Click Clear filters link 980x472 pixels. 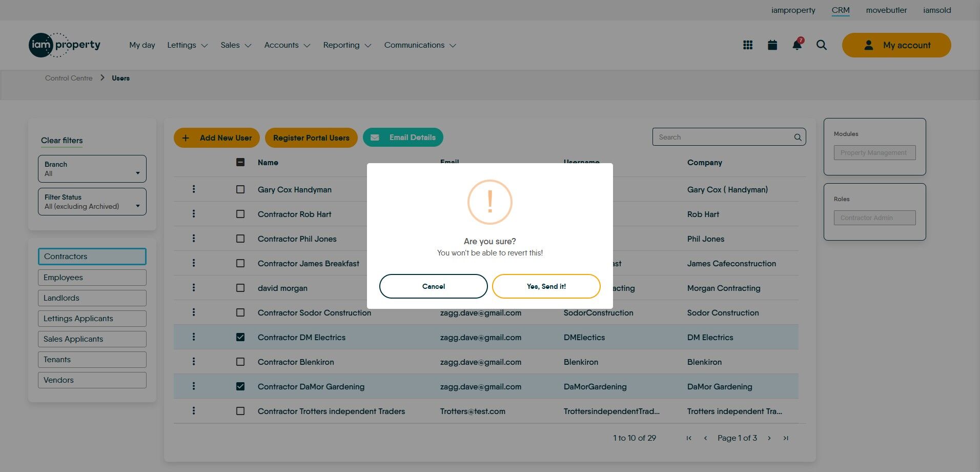pyautogui.click(x=62, y=141)
